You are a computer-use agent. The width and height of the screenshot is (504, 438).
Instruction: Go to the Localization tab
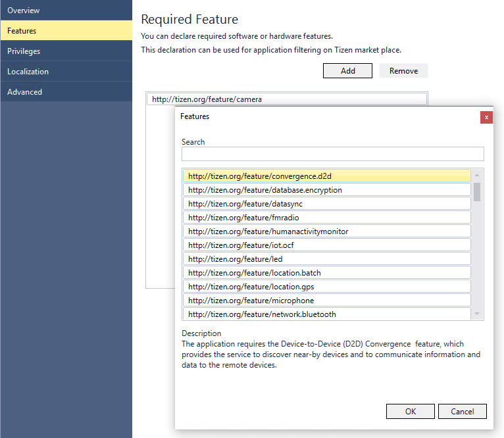[66, 72]
